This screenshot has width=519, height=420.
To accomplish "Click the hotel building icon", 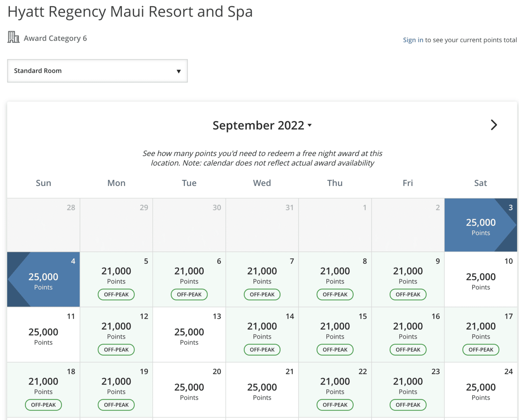I will pyautogui.click(x=13, y=37).
